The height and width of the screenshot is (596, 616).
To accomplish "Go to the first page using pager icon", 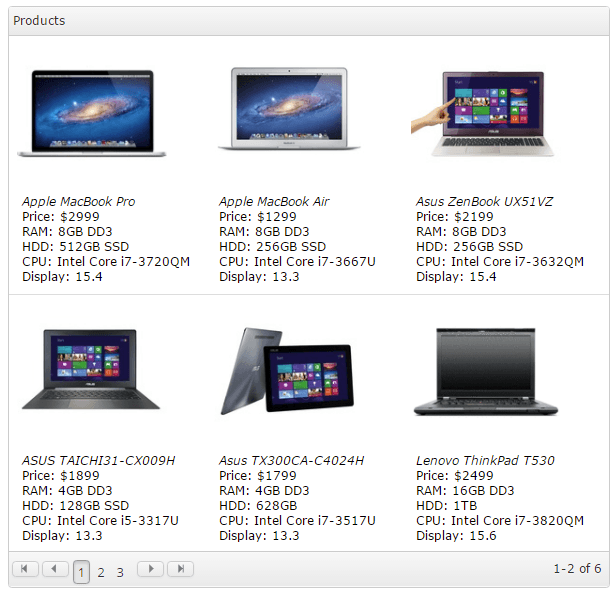I will pos(25,569).
